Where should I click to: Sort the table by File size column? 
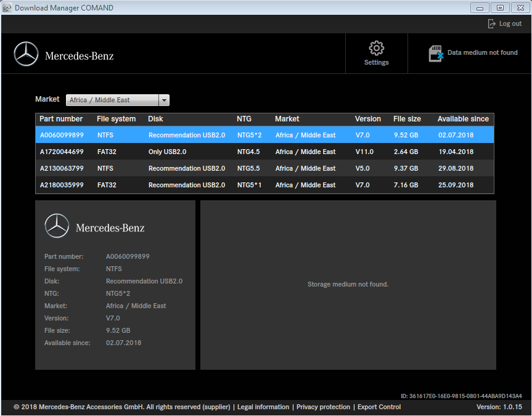406,119
